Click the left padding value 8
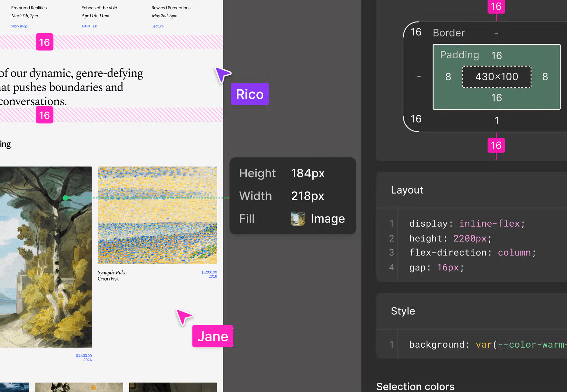Image resolution: width=567 pixels, height=392 pixels. point(448,77)
